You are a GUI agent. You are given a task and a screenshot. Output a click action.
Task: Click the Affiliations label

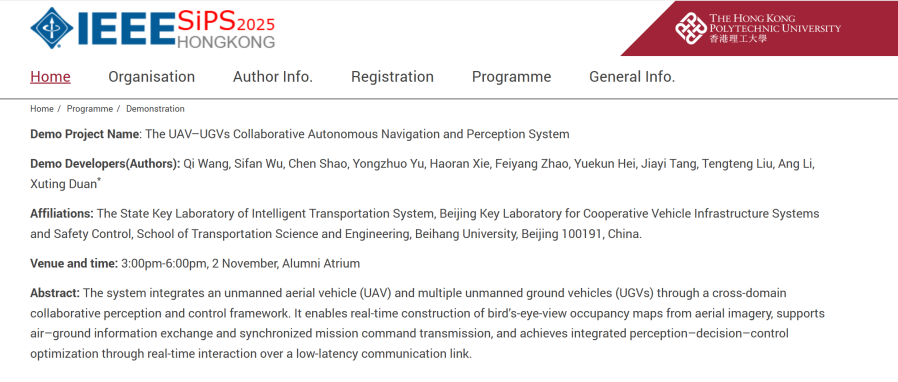tap(62, 214)
